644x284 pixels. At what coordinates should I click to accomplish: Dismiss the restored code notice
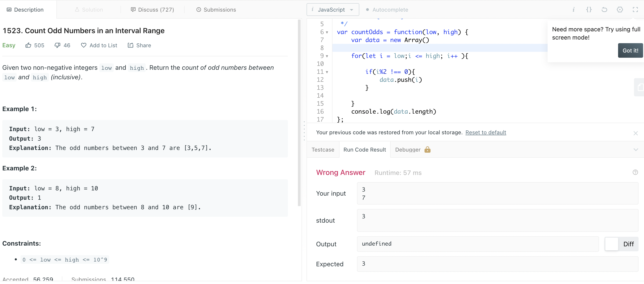636,133
